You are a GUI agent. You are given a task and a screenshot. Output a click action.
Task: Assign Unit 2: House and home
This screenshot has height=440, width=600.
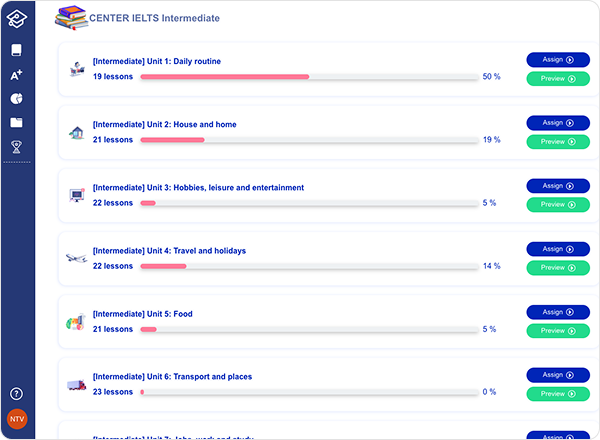point(557,123)
